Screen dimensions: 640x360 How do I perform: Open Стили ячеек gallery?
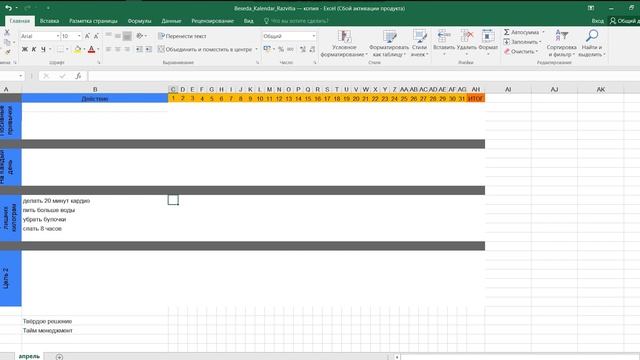(419, 43)
